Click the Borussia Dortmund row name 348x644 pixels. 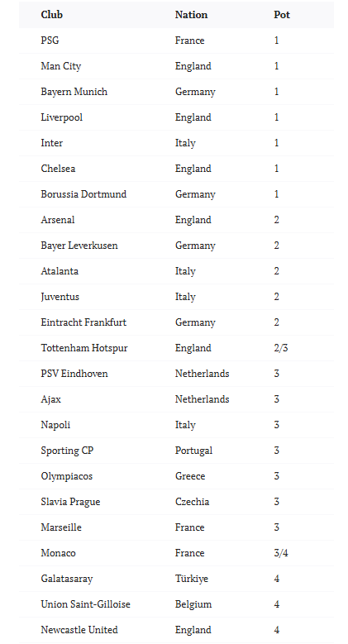pyautogui.click(x=83, y=194)
